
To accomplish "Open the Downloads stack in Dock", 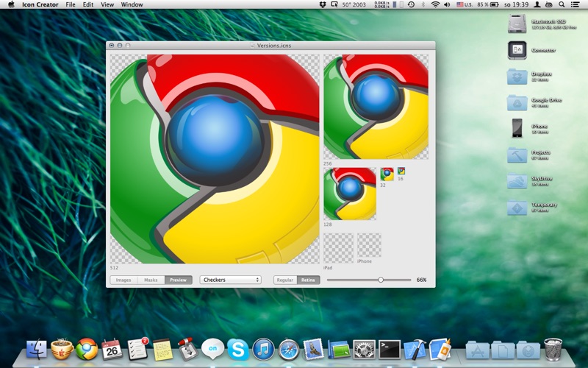I will click(528, 350).
